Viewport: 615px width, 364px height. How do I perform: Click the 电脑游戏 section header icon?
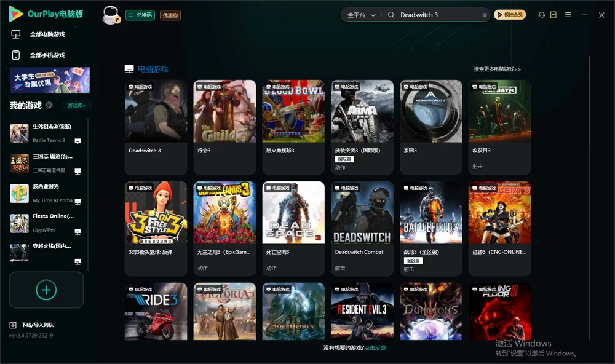(x=129, y=69)
